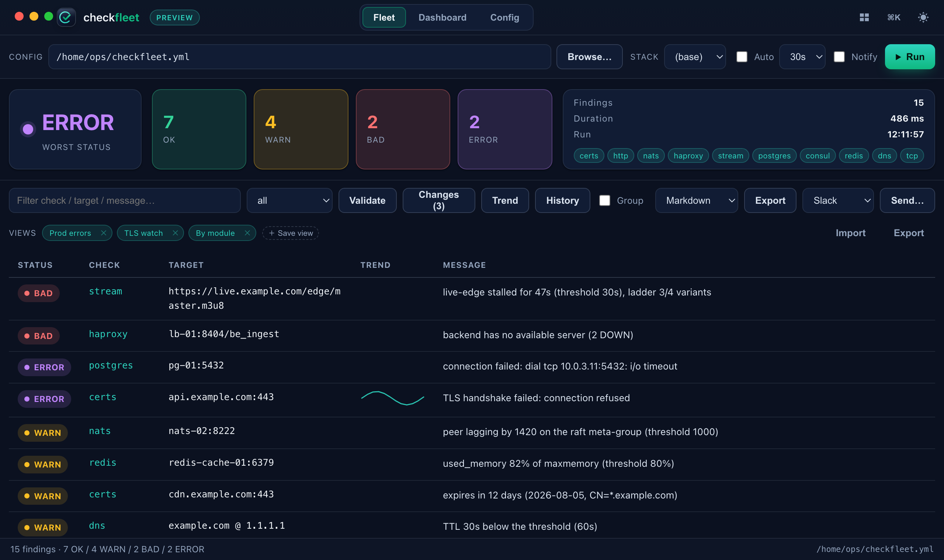944x560 pixels.
Task: Apply the Prod errors view
Action: point(70,233)
